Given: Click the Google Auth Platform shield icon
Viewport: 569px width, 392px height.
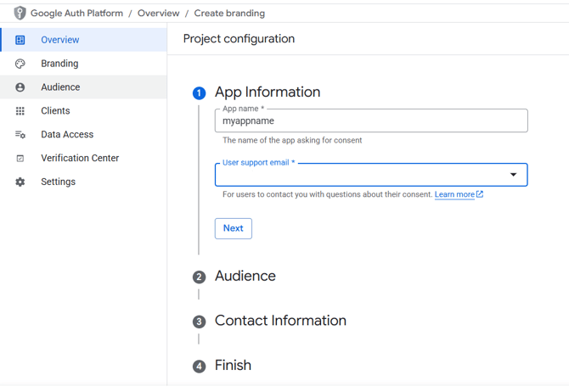Looking at the screenshot, I should click(x=20, y=13).
